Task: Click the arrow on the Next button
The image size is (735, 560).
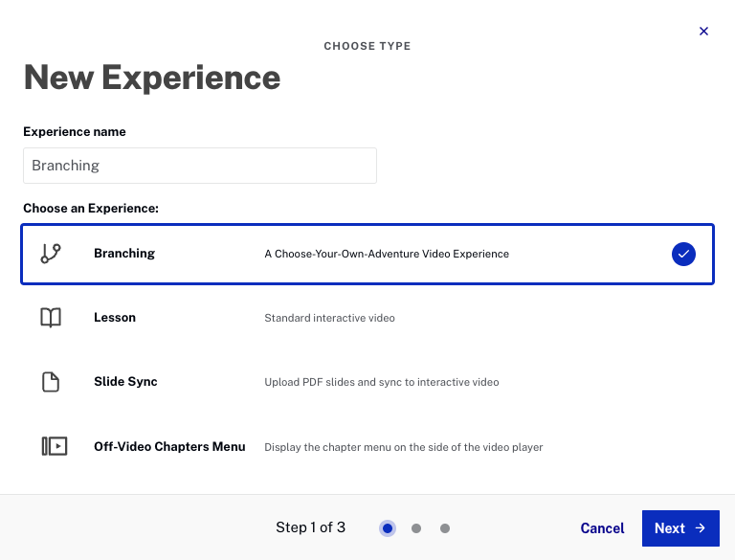Action: point(701,528)
